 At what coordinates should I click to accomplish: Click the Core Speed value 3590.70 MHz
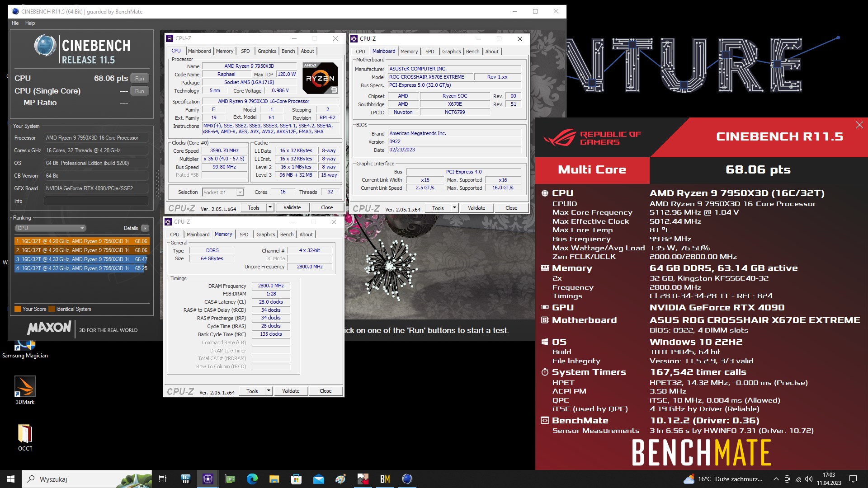click(224, 150)
